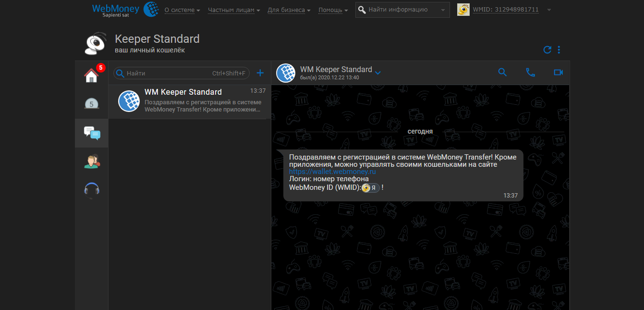
Task: Click WM Keeper Standard avatar in chat header
Action: (x=286, y=73)
